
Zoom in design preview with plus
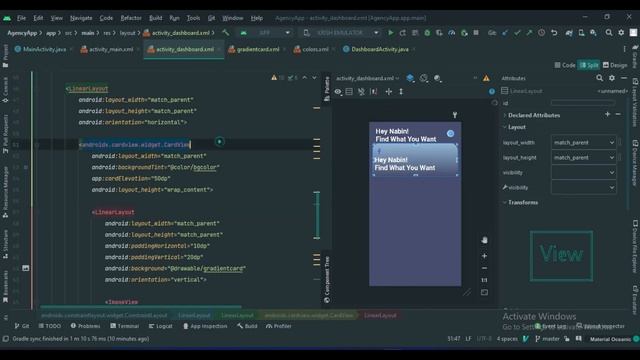[484, 256]
